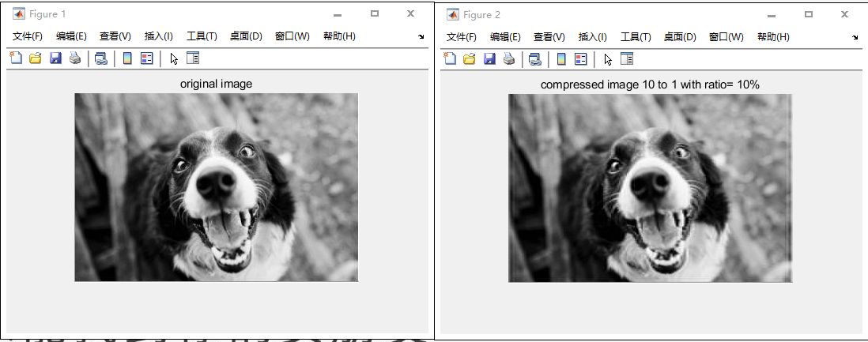The height and width of the screenshot is (342, 868).
Task: Click the original image dog picture
Action: (x=217, y=187)
